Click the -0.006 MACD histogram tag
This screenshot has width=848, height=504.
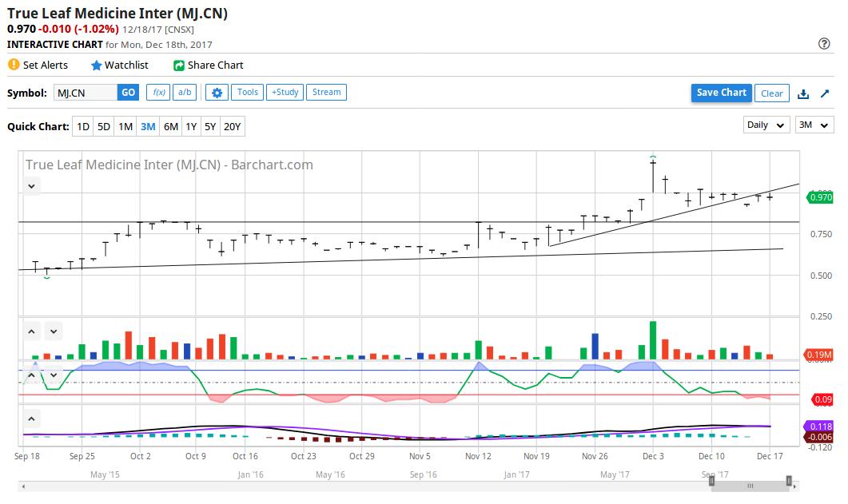pyautogui.click(x=818, y=437)
